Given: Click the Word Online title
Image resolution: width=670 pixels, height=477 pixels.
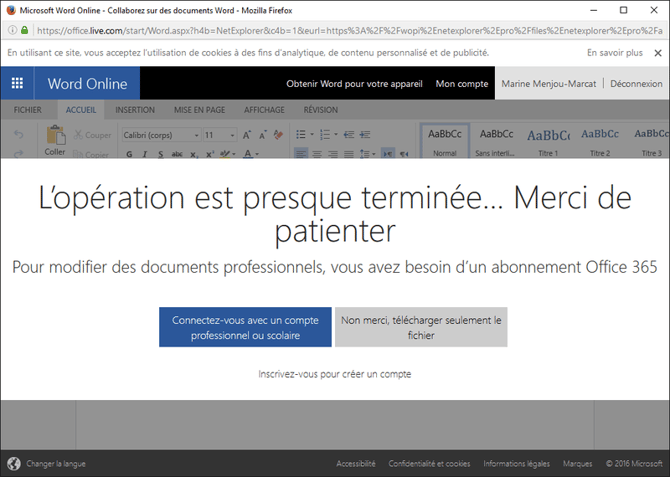Looking at the screenshot, I should (x=87, y=83).
